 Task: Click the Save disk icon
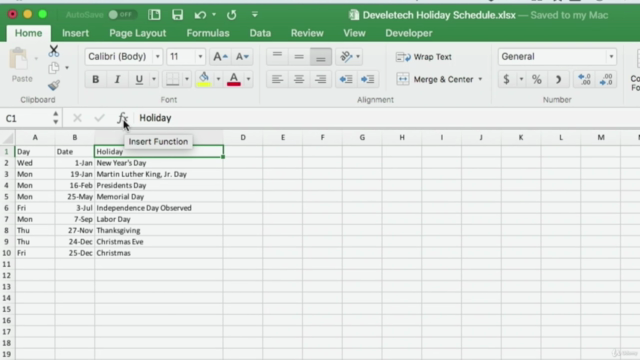click(x=177, y=15)
